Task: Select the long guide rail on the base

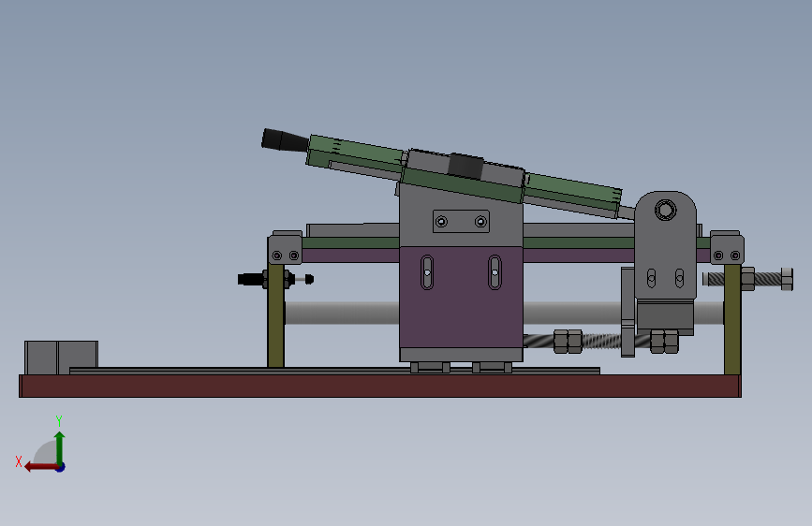Action: [334, 371]
